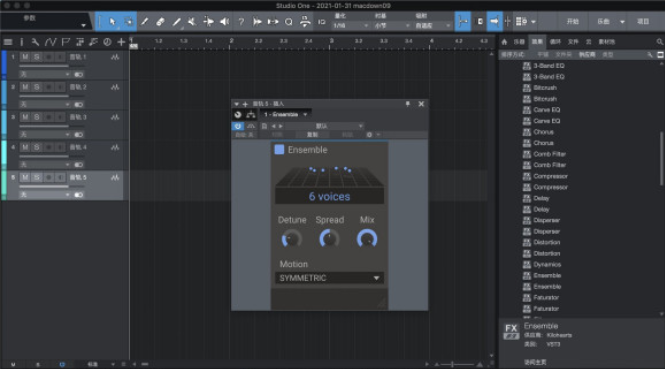
Task: Click the question mark help icon
Action: (241, 22)
